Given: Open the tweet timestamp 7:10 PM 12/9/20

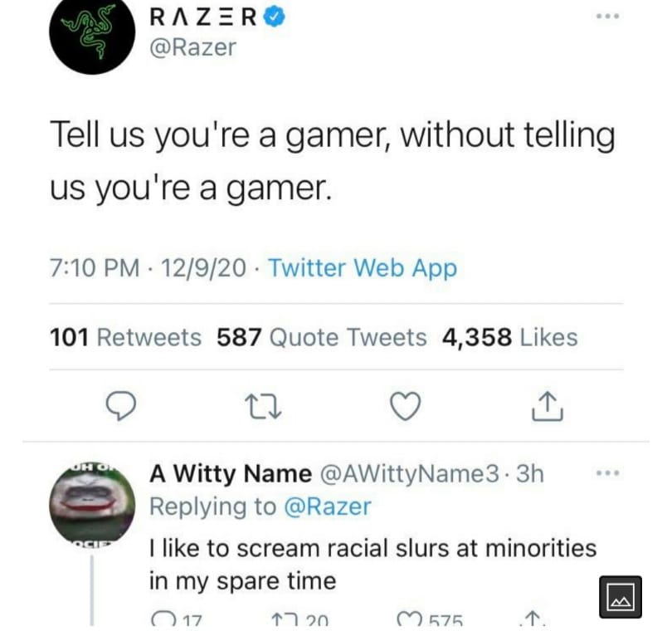Looking at the screenshot, I should tap(148, 267).
